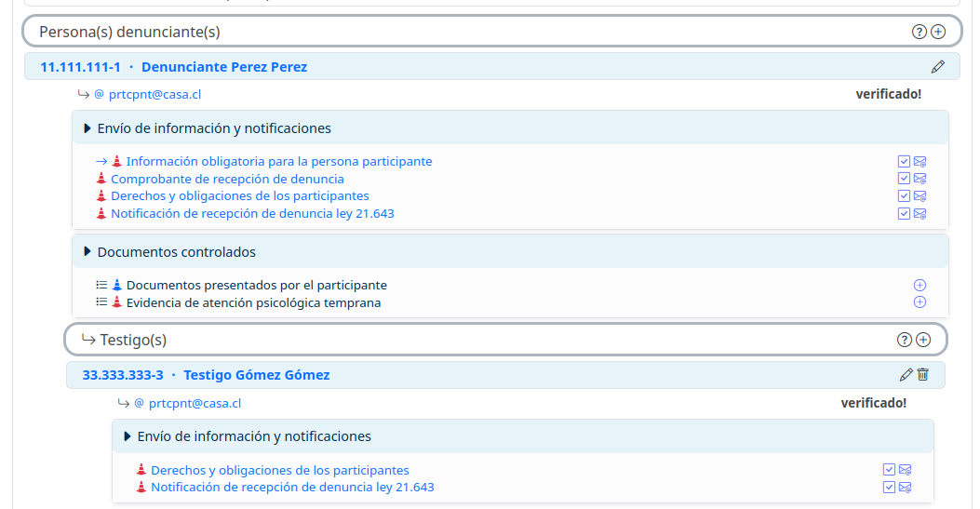Image resolution: width=980 pixels, height=509 pixels.
Task: Click the testigo's prtcpnt@casa.cl email address
Action: coord(195,403)
